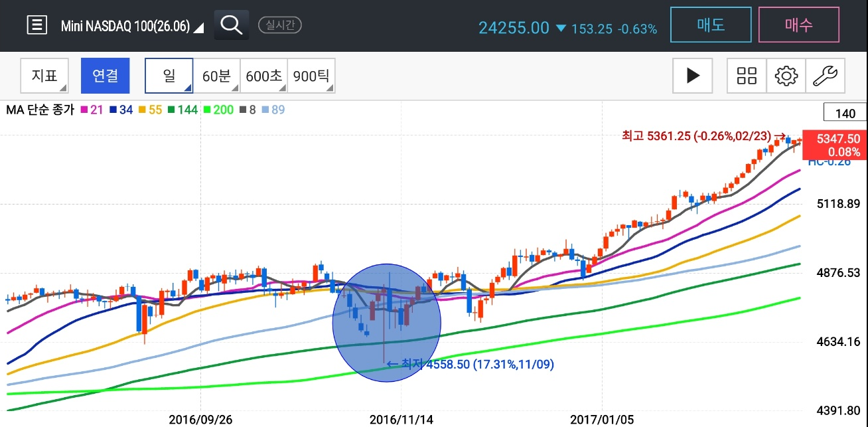Open the wrench tools icon
868x427 pixels.
pyautogui.click(x=826, y=76)
